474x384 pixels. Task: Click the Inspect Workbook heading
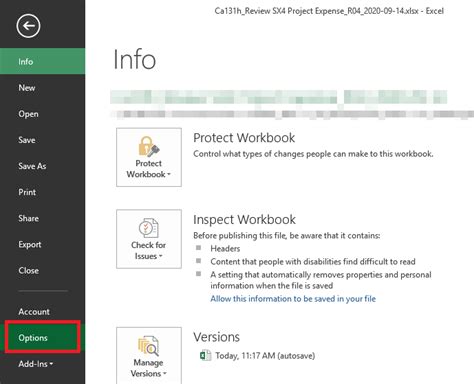(244, 220)
